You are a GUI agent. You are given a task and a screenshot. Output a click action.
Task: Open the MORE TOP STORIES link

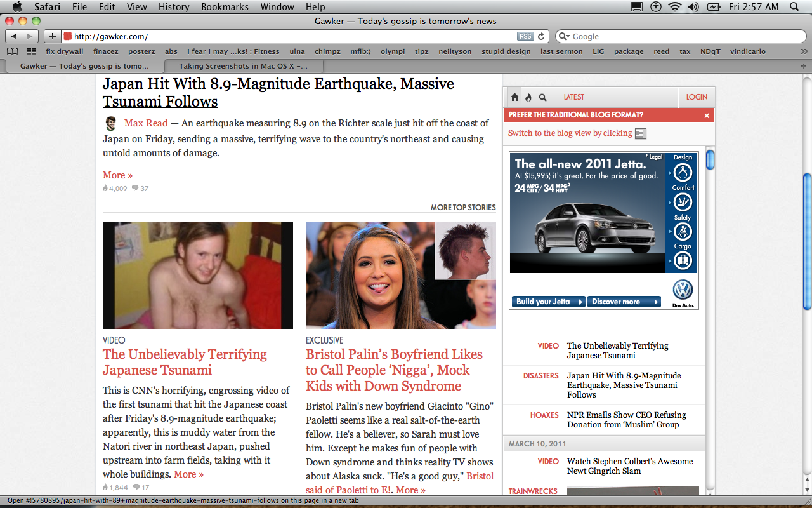(x=463, y=207)
